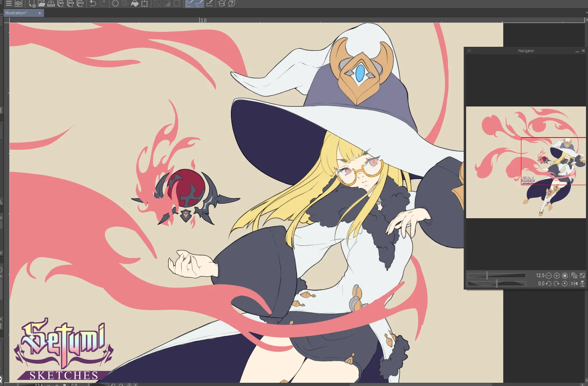Export as JPG from the toolbar

point(61,4)
